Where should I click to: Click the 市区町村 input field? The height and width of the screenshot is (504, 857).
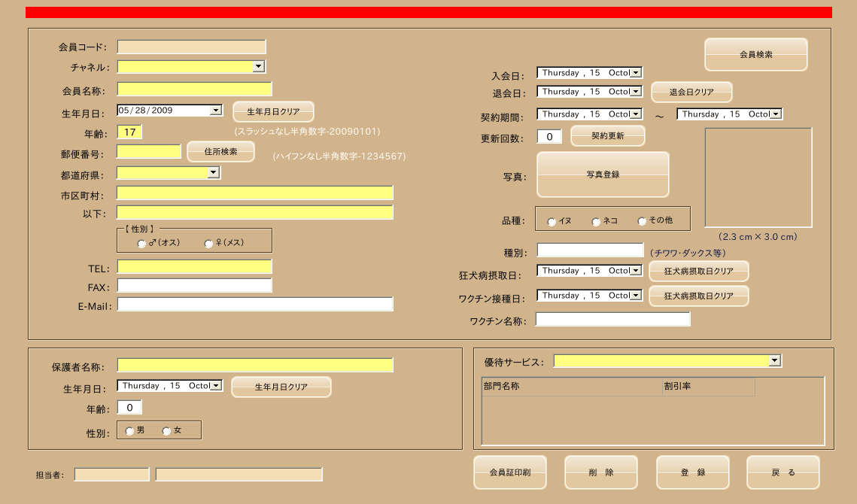pyautogui.click(x=255, y=193)
